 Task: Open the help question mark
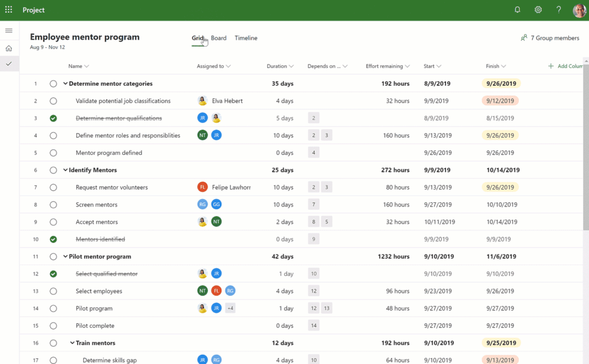coord(559,10)
